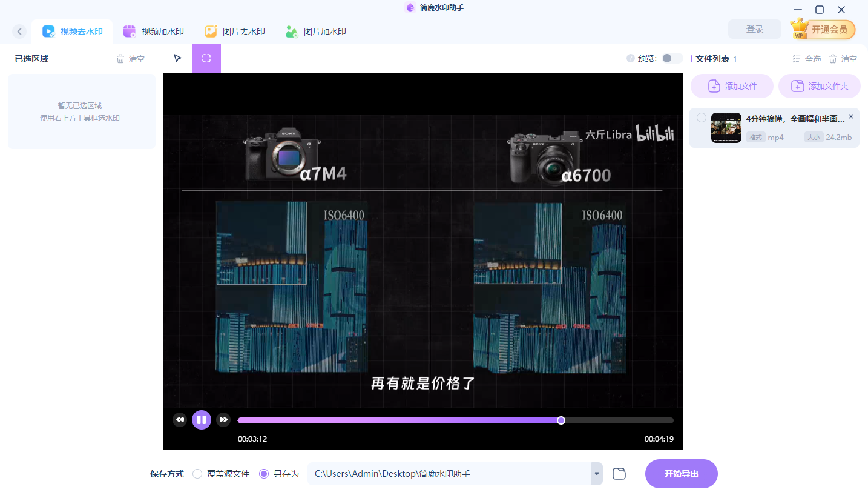Click the select-all list icon beside 全选
This screenshot has height=498, width=868.
pos(797,59)
